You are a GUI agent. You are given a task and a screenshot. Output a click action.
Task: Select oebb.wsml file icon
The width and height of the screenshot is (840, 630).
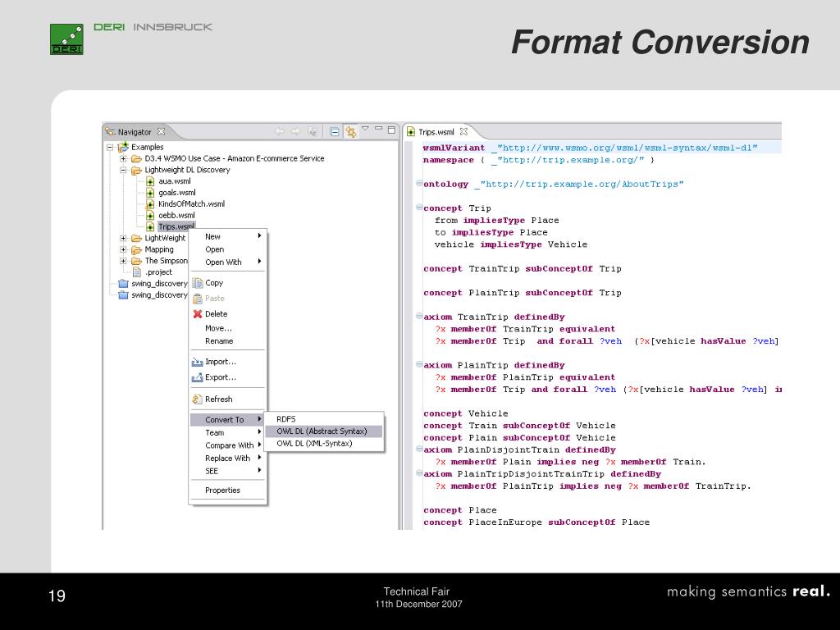coord(150,216)
